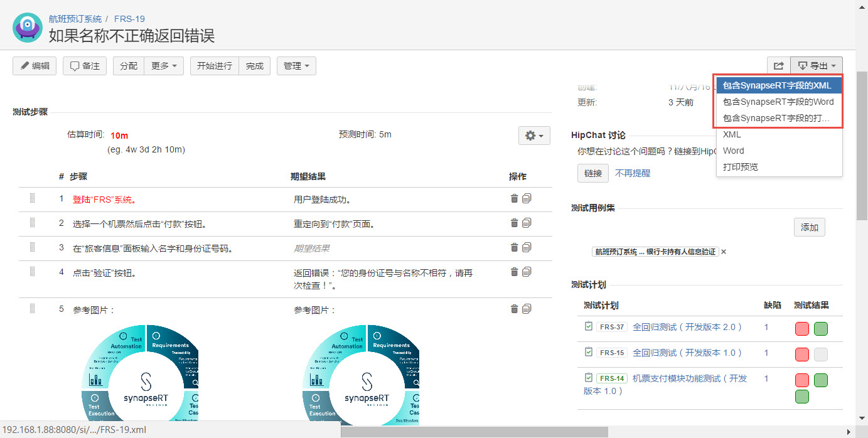Grab drag handle of step 4

click(32, 272)
